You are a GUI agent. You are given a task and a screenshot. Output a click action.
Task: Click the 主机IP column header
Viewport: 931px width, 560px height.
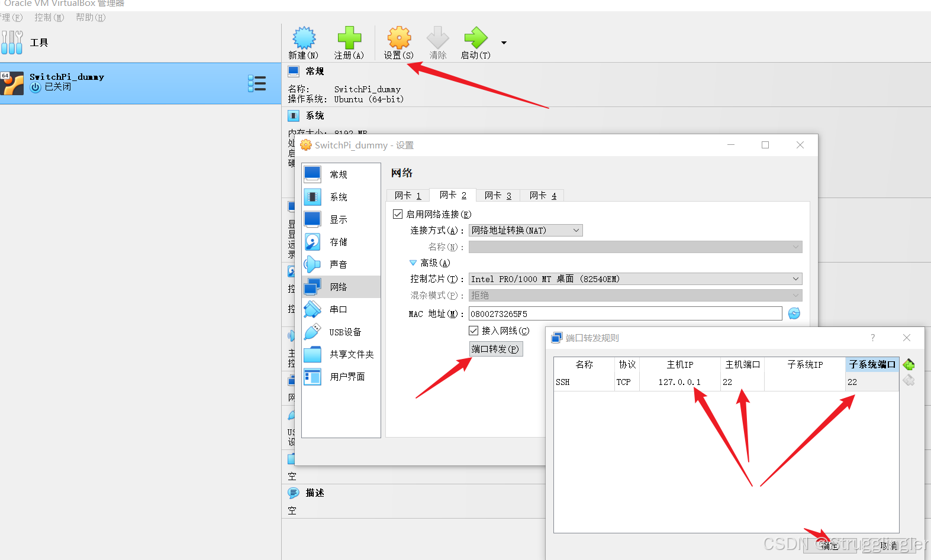[x=679, y=364]
